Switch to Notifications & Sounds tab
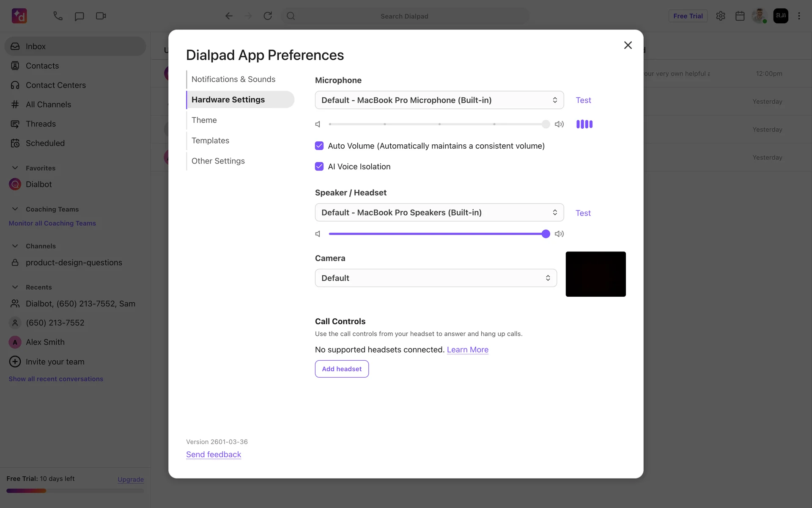 (x=233, y=80)
